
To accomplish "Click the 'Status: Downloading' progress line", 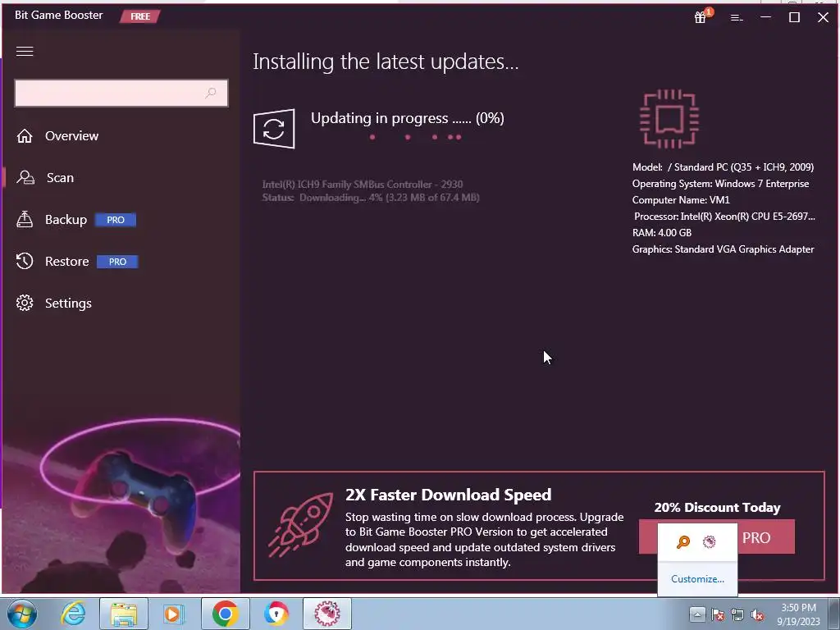I will tap(370, 198).
